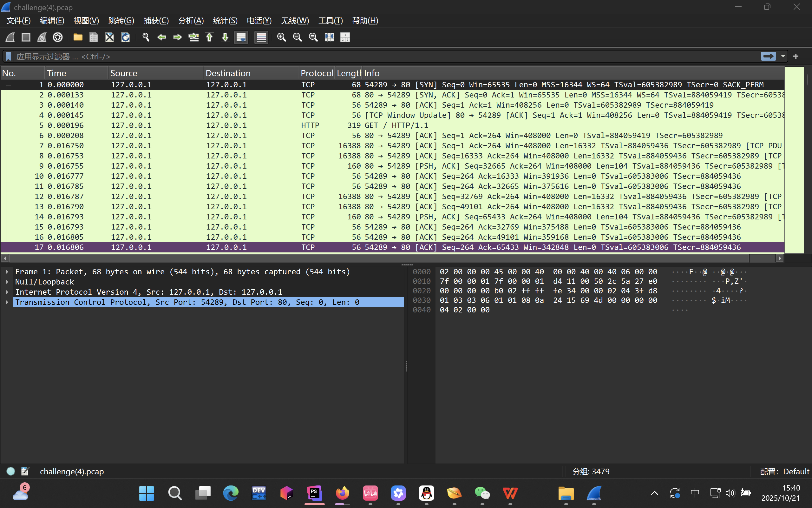Open the 捕获(C) menu

pyautogui.click(x=156, y=21)
